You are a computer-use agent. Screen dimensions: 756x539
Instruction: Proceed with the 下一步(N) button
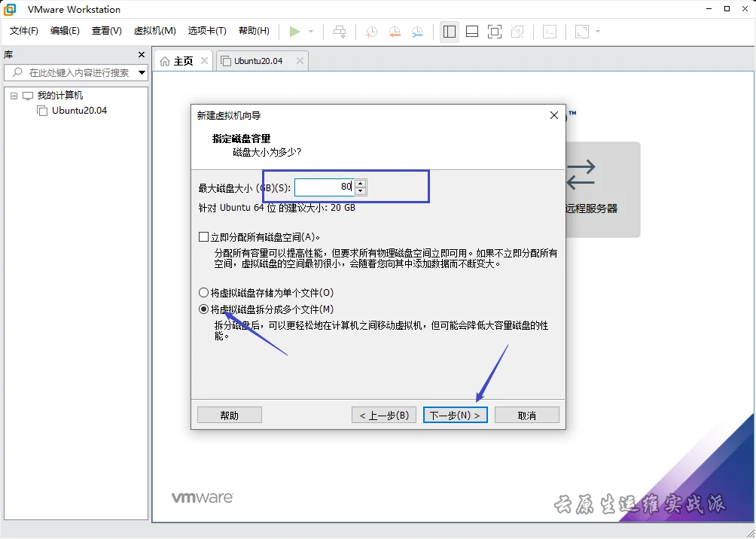(455, 415)
